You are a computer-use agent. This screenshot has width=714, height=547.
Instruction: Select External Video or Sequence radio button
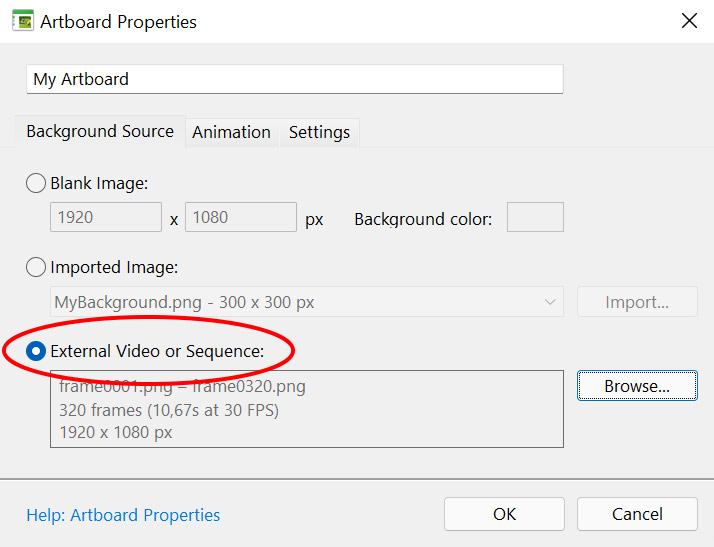click(x=36, y=351)
